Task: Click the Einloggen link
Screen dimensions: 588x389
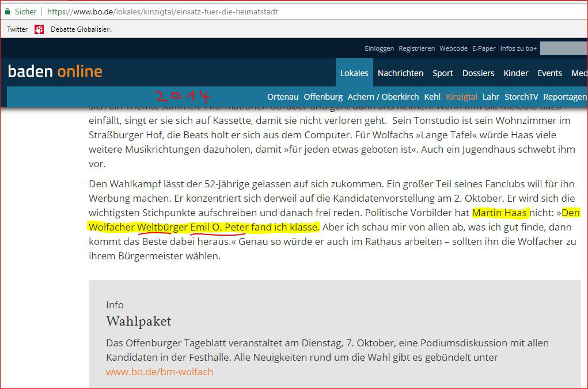Action: (x=379, y=48)
